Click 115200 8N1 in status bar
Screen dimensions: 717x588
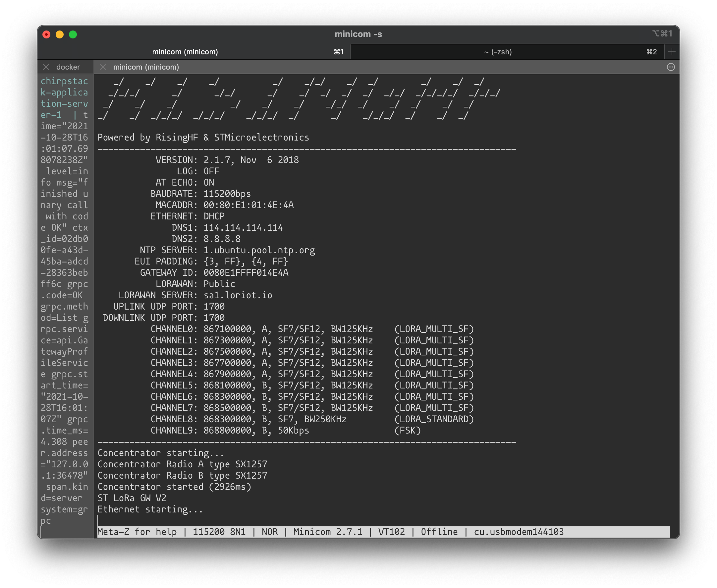point(219,532)
